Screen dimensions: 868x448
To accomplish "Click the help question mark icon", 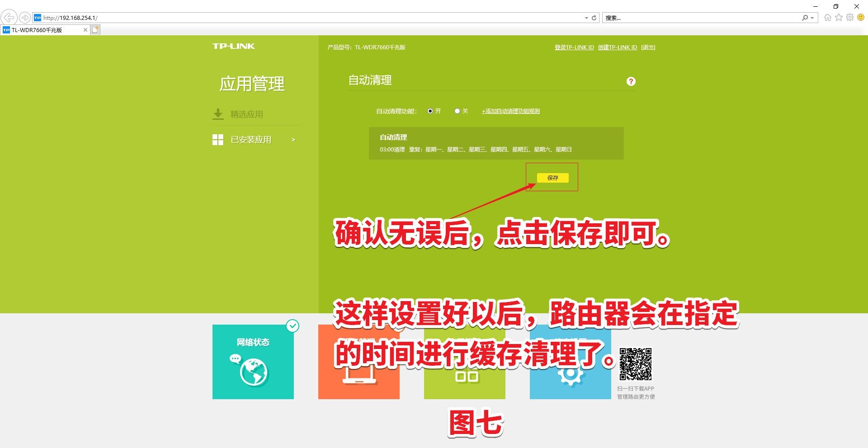I will pos(631,81).
